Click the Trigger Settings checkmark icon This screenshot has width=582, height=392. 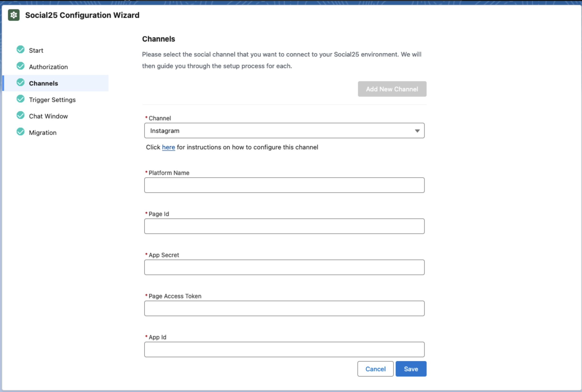[21, 99]
